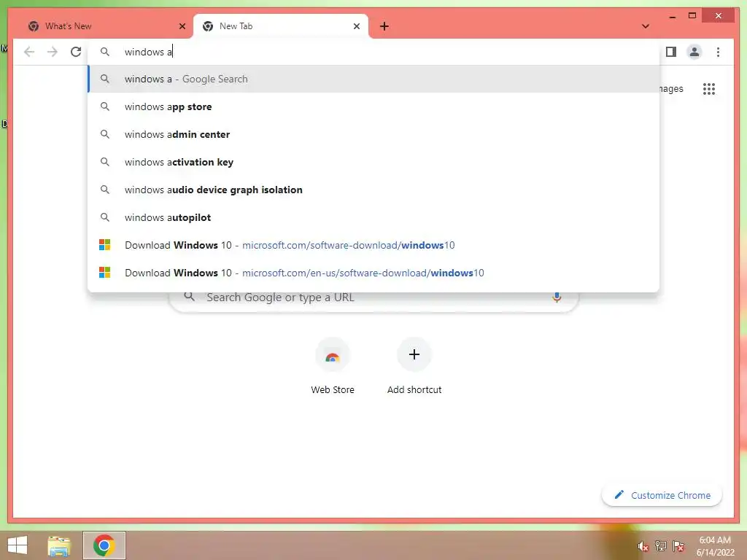
Task: Open the Web Store shortcut
Action: (x=333, y=366)
